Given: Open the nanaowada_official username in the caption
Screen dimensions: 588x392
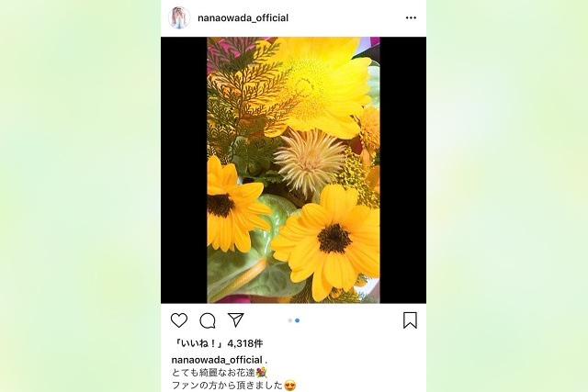Looking at the screenshot, I should [x=217, y=360].
